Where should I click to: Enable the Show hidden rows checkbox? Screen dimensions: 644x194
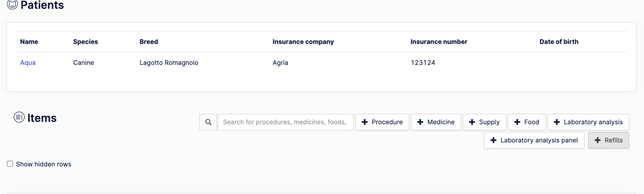tap(10, 164)
